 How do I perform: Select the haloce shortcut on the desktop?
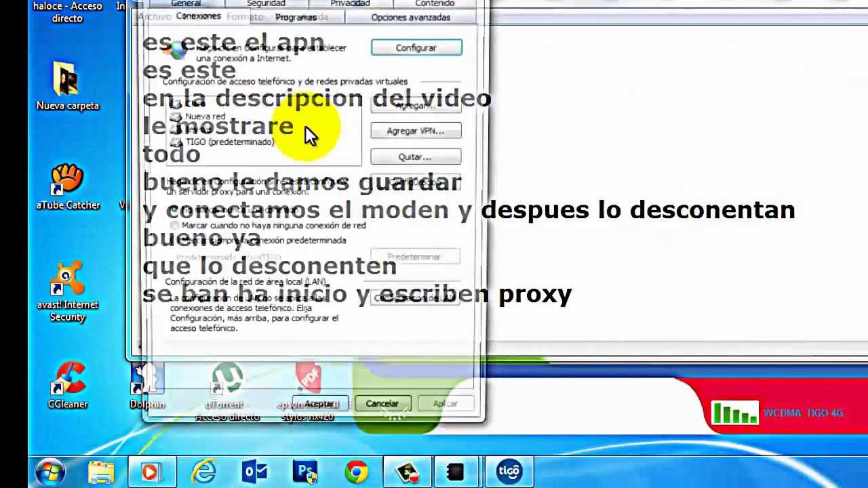[x=67, y=12]
